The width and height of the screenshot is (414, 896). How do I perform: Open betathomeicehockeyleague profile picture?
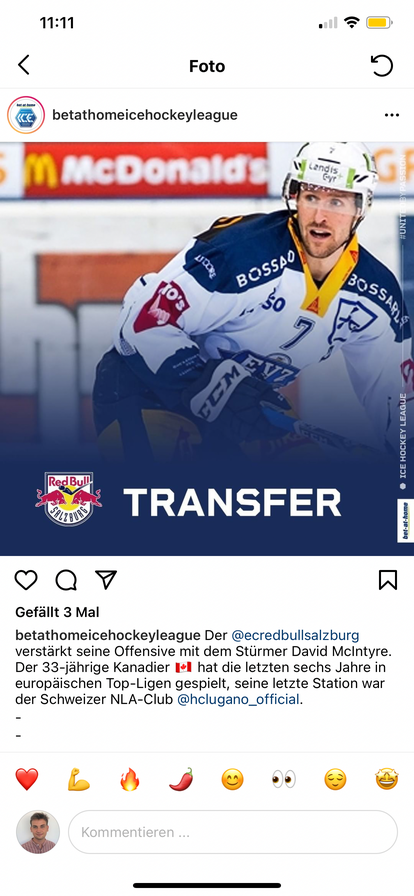click(x=26, y=115)
